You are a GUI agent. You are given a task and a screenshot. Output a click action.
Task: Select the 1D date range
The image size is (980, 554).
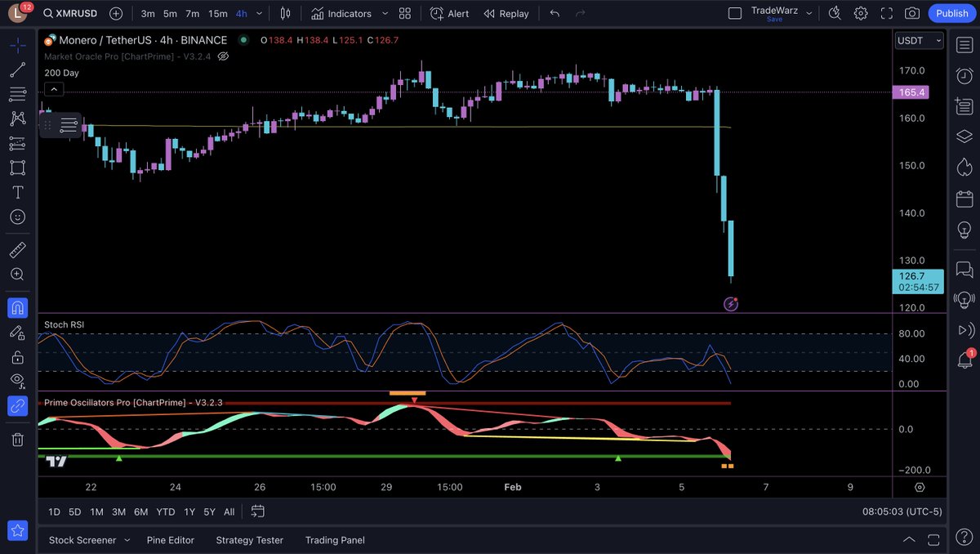54,512
